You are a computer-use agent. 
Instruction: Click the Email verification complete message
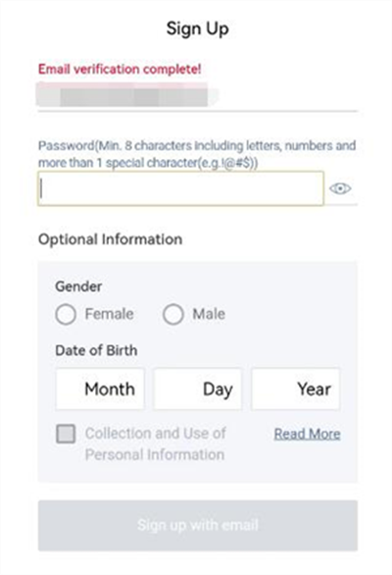(x=120, y=69)
